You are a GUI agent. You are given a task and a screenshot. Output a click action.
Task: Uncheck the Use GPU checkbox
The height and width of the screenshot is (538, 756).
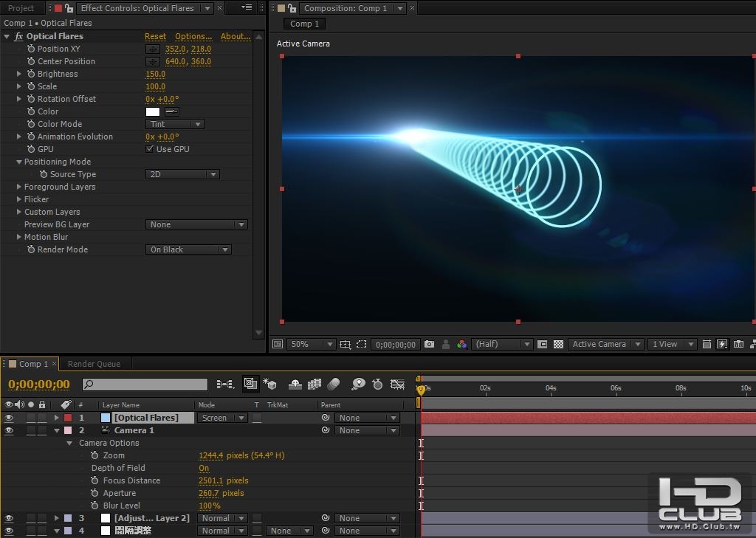[150, 149]
